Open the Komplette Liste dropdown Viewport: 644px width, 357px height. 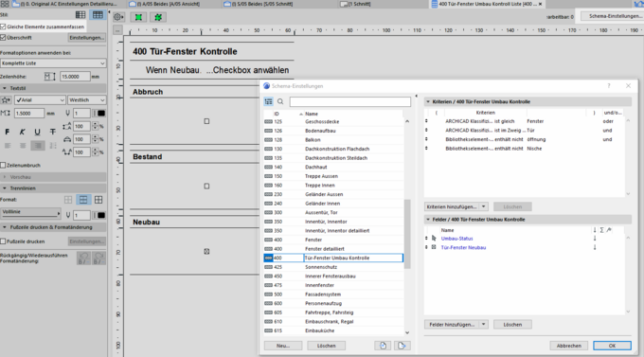(53, 63)
